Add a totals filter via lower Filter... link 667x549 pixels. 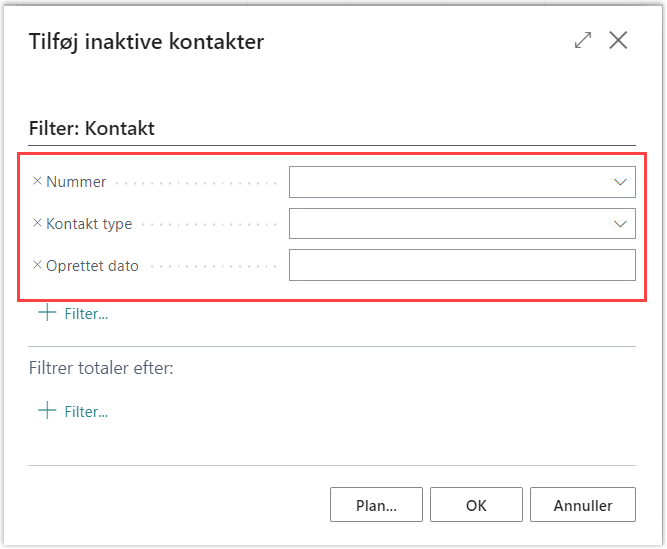86,412
